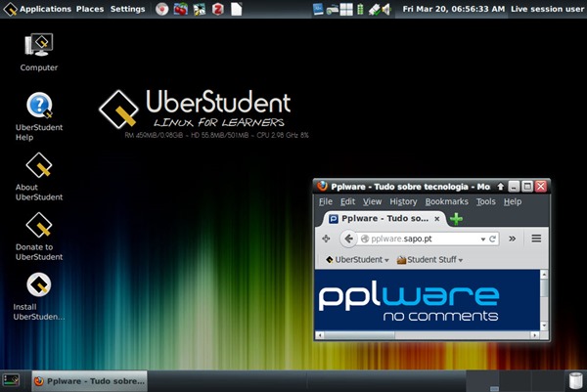Open Donate to UberStudent desktop icon
Image resolution: width=587 pixels, height=392 pixels.
click(x=39, y=237)
